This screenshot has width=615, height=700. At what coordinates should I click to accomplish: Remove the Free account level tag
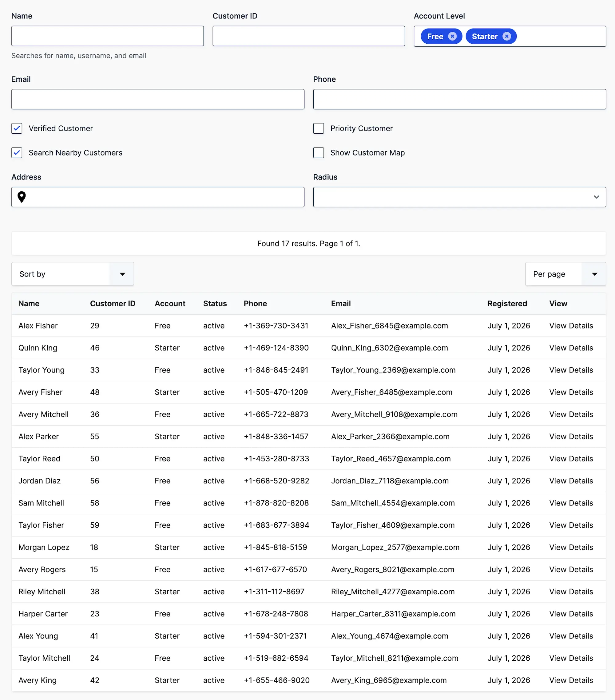(452, 36)
